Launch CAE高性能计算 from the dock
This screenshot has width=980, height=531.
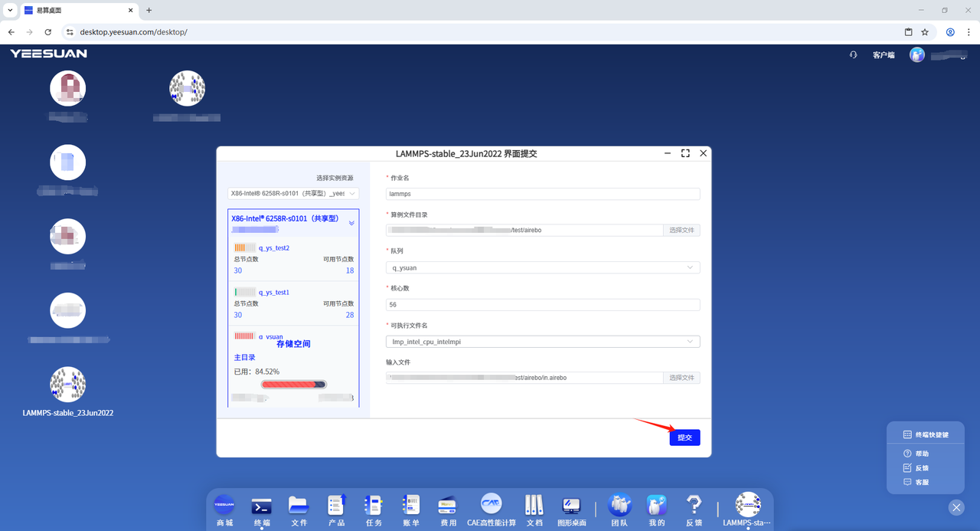(492, 506)
